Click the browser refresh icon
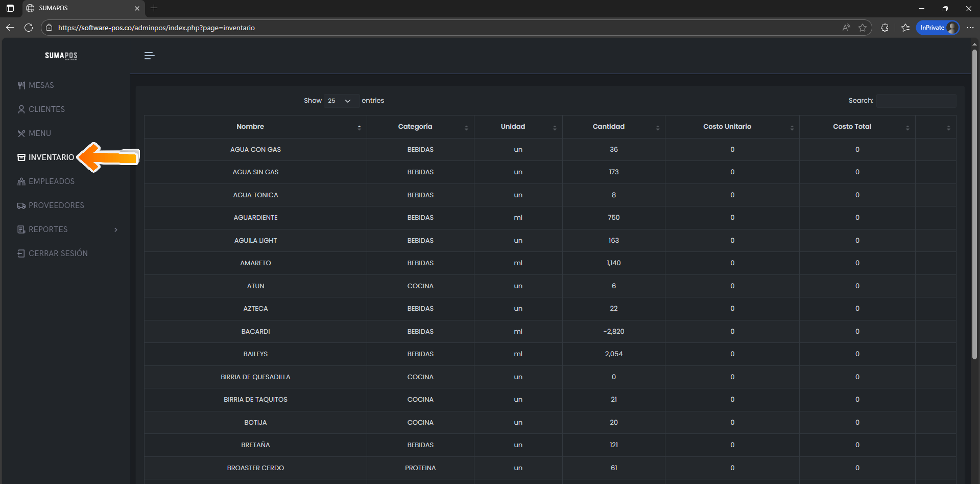 coord(29,28)
